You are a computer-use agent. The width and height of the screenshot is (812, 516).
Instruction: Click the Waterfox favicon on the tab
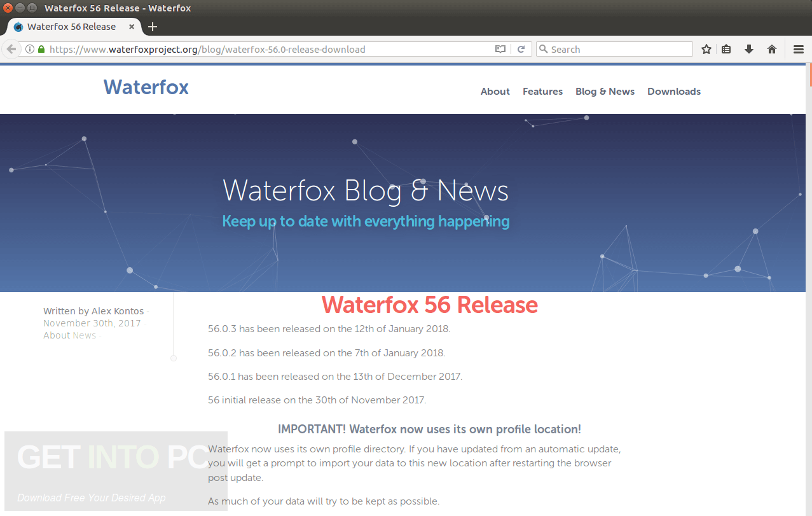pos(18,27)
